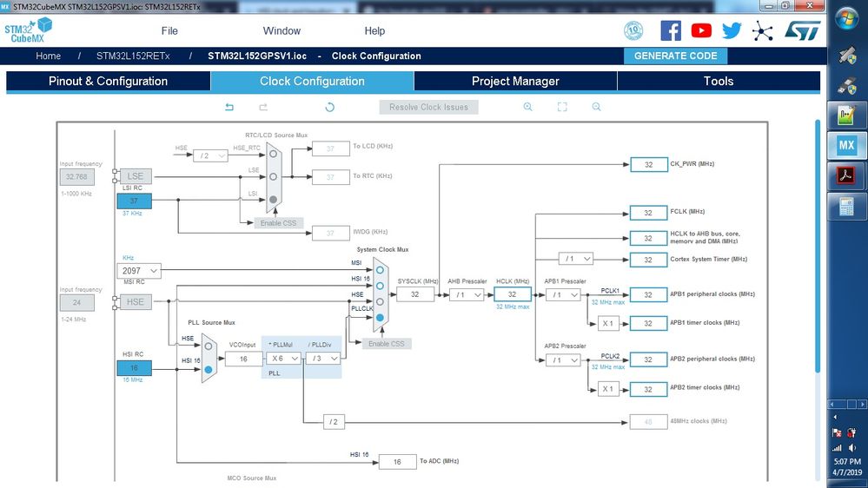This screenshot has height=488, width=868.
Task: Open the MSI RC 2097 frequency dropdown
Action: pyautogui.click(x=139, y=271)
